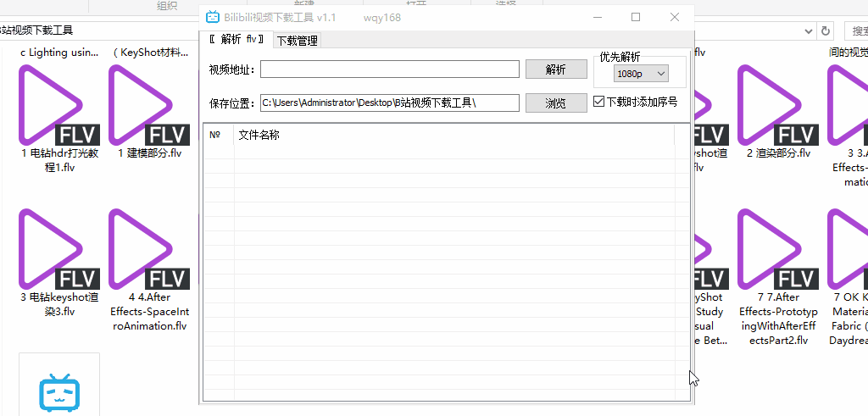Click the Explorer search box

(x=856, y=31)
